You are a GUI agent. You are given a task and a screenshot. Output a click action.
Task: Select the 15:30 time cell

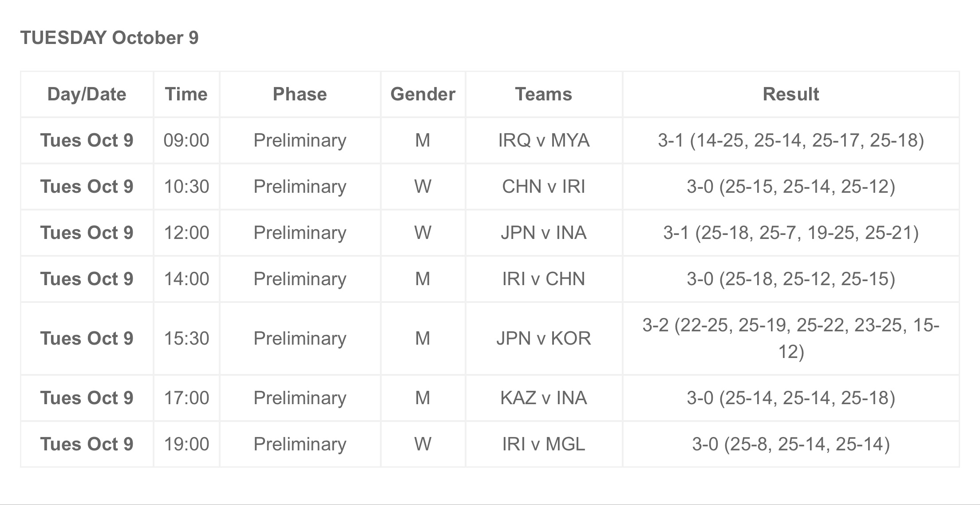pos(186,338)
